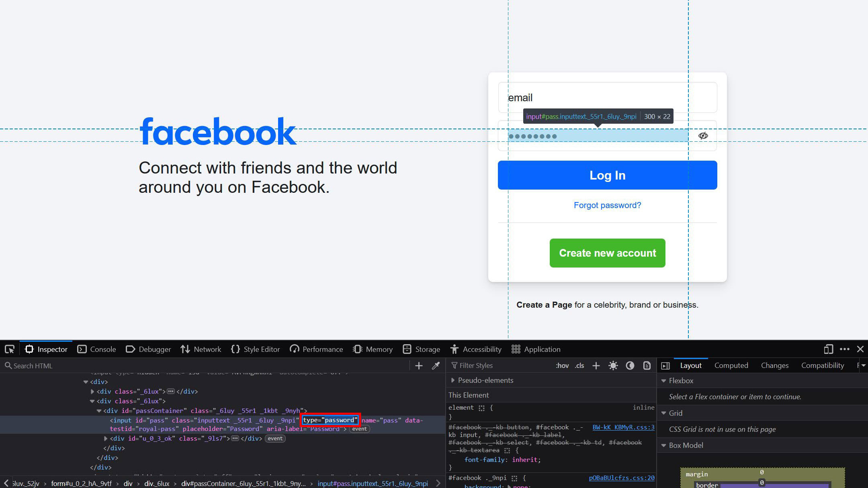Expand the Pseudo-elements section

click(453, 380)
